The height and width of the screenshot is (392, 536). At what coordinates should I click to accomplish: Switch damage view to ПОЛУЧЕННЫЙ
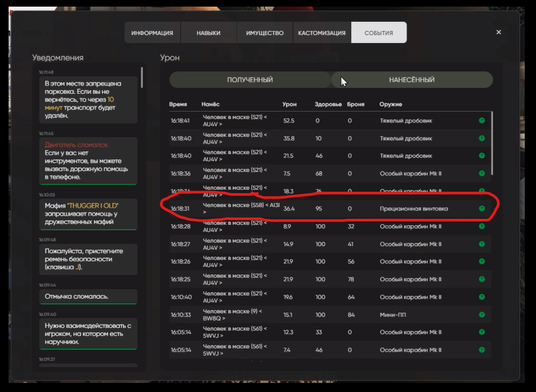click(250, 80)
